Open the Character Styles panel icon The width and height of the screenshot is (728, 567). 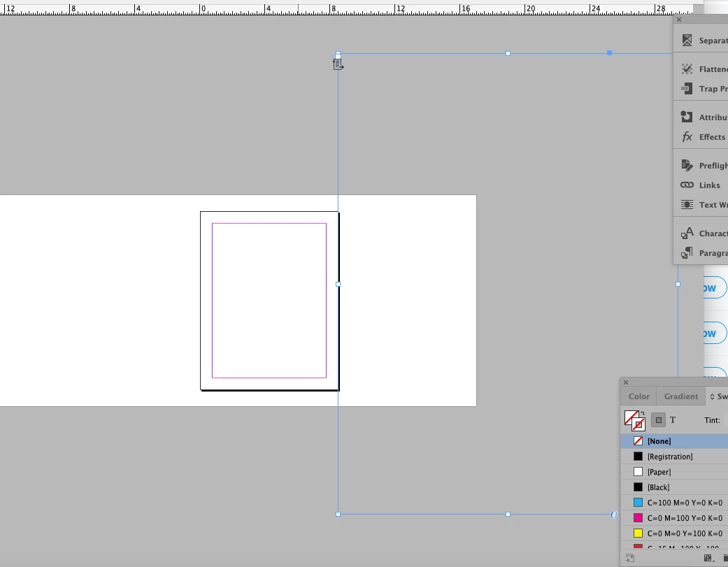point(687,233)
